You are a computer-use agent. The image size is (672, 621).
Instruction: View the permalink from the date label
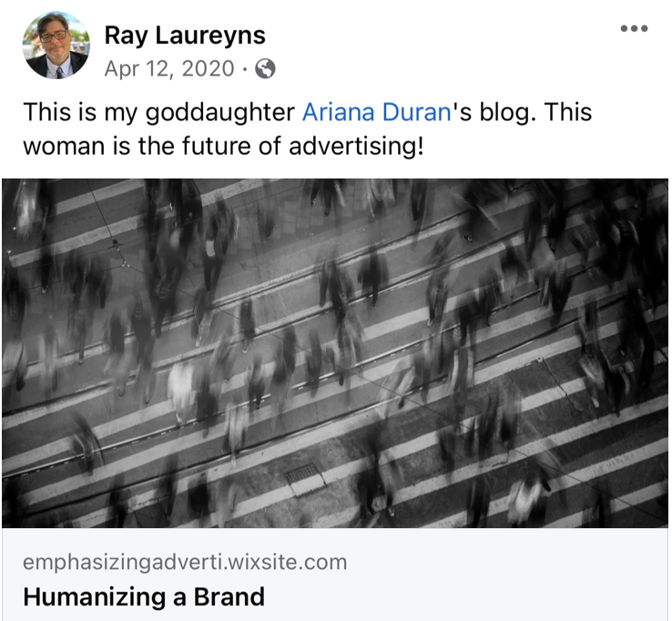tap(169, 68)
